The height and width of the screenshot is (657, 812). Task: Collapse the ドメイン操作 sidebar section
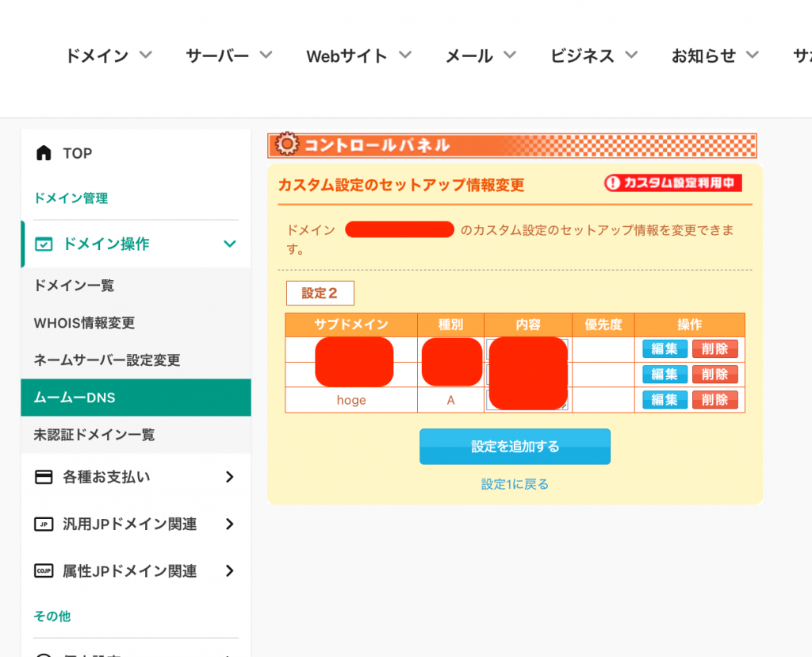[230, 244]
